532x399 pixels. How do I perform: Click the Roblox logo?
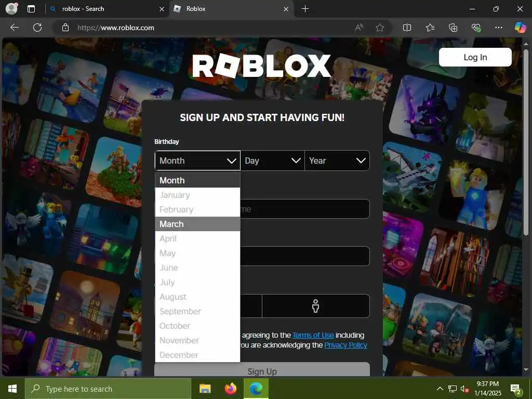tap(261, 66)
